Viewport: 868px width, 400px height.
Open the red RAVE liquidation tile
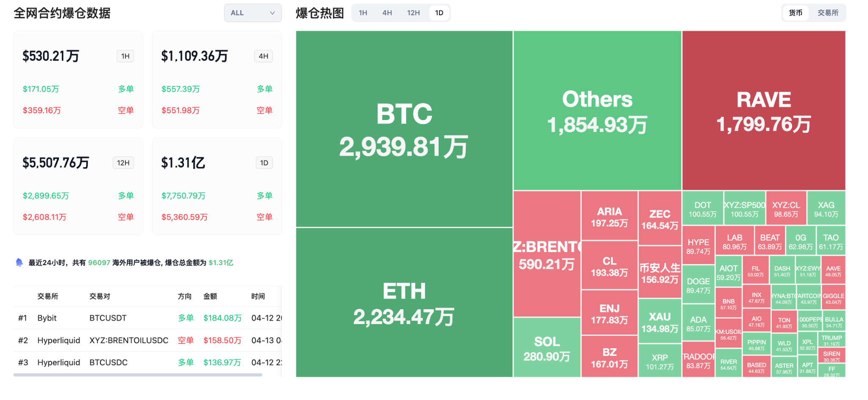coord(763,111)
